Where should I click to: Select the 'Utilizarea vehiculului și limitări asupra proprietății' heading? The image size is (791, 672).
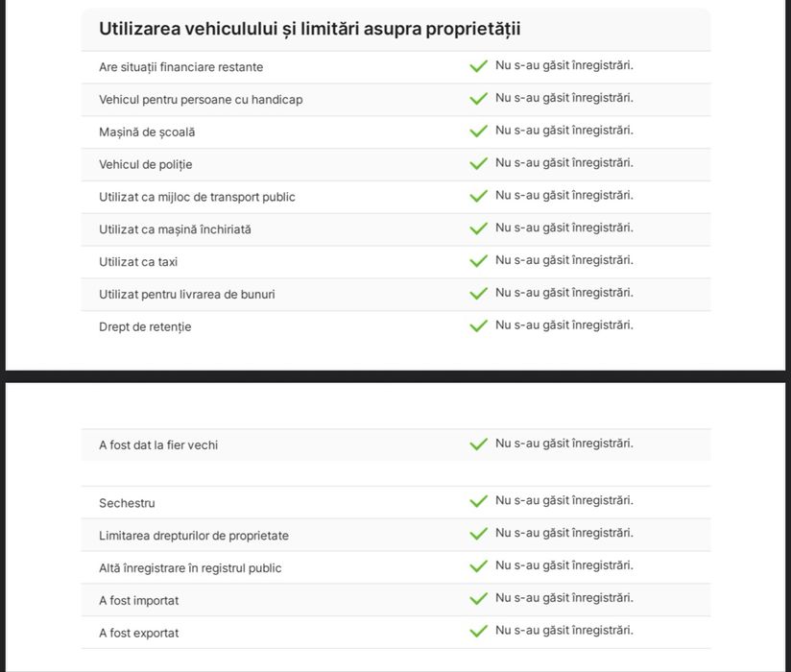point(309,29)
